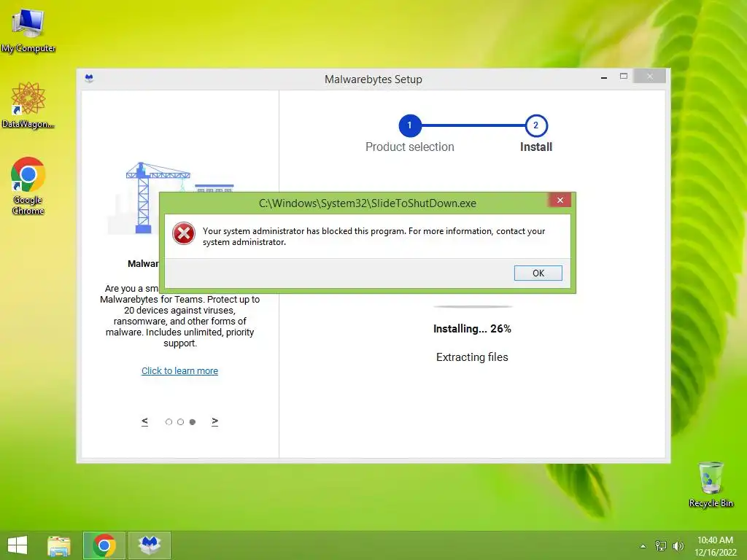
Task: Open the Windows Start button
Action: pyautogui.click(x=18, y=545)
